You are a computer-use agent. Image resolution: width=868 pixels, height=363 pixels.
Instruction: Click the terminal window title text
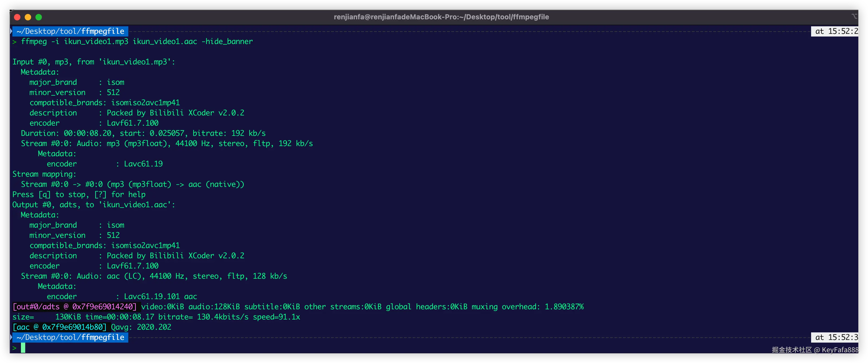click(441, 17)
